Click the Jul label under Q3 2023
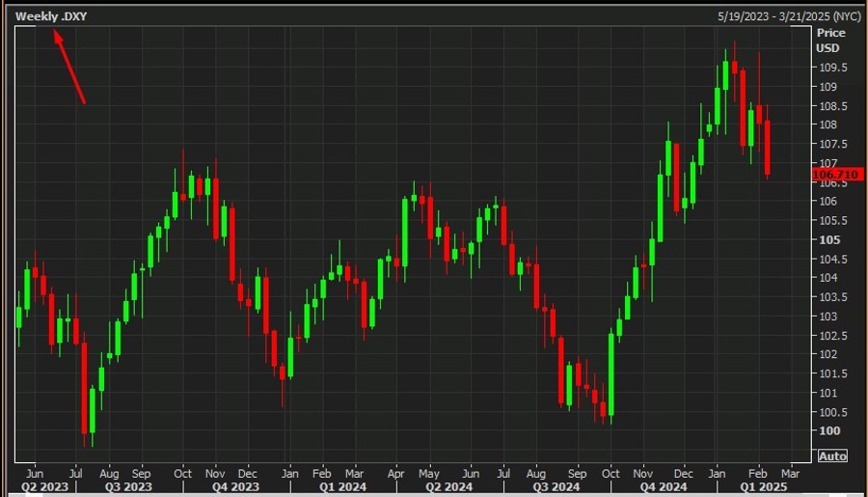The width and height of the screenshot is (868, 497). click(x=75, y=474)
